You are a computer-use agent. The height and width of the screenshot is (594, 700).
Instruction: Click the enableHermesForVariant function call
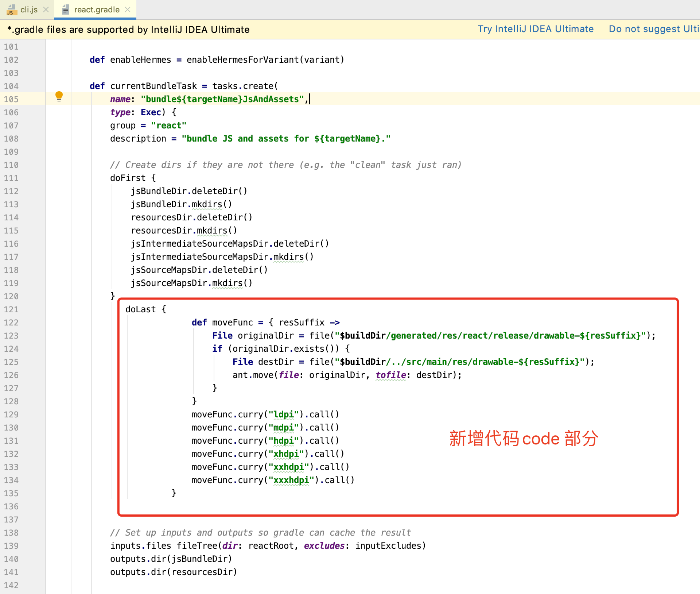(x=242, y=60)
